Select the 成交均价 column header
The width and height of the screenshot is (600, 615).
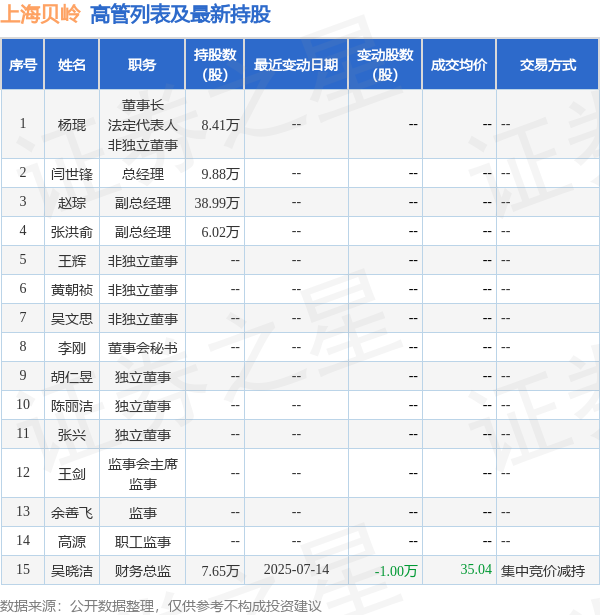click(459, 65)
